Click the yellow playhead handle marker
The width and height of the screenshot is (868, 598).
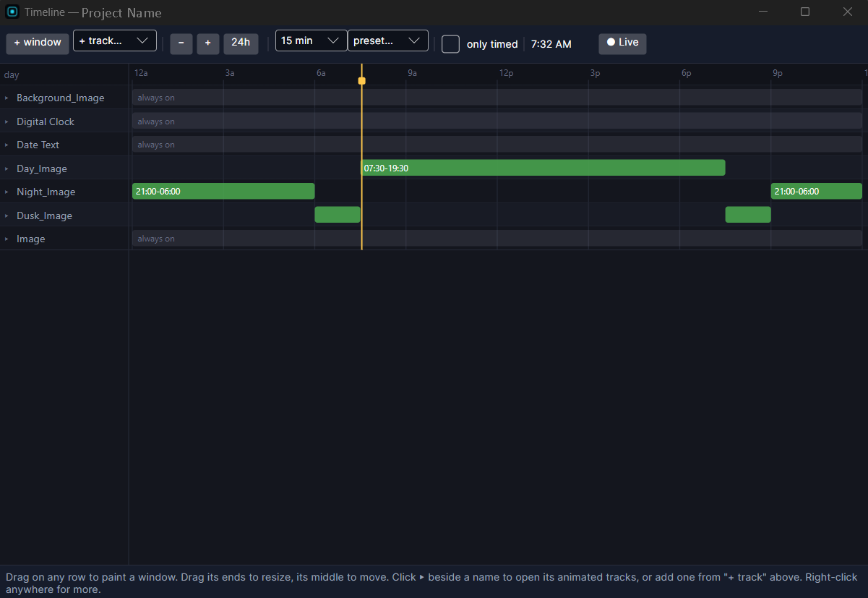pyautogui.click(x=362, y=81)
